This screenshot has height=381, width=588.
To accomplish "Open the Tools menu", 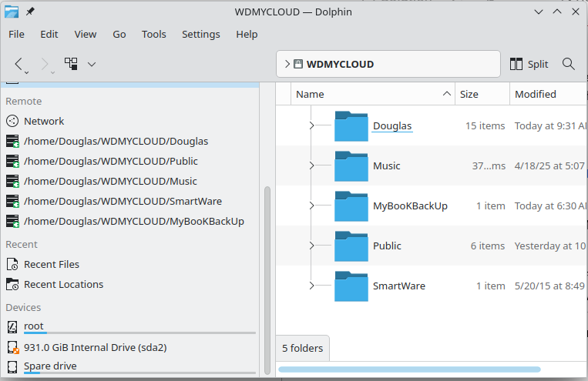I will tap(154, 34).
